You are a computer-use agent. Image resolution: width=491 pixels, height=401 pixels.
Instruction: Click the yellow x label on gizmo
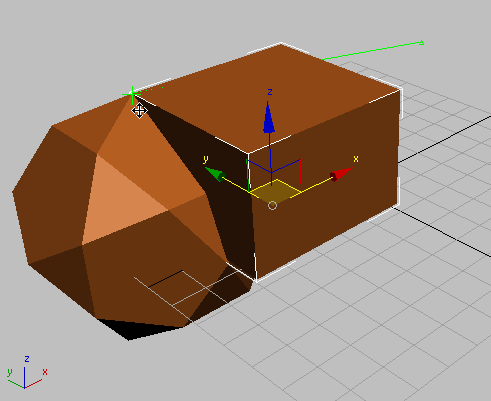[x=356, y=159]
